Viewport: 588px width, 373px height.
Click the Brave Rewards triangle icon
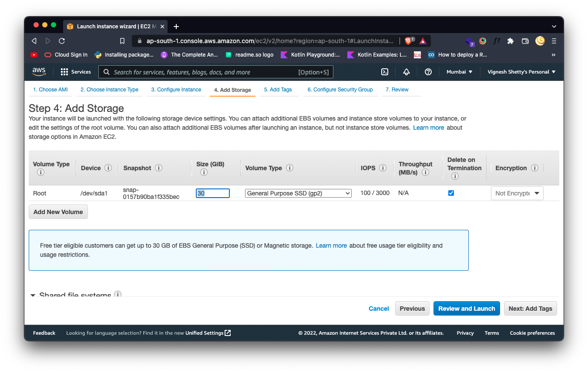click(x=423, y=41)
